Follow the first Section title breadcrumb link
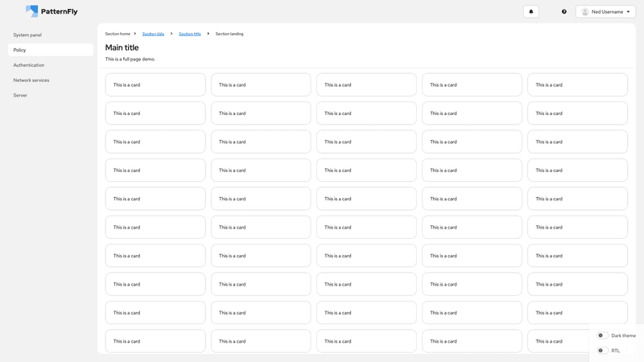The height and width of the screenshot is (362, 644). pyautogui.click(x=153, y=34)
